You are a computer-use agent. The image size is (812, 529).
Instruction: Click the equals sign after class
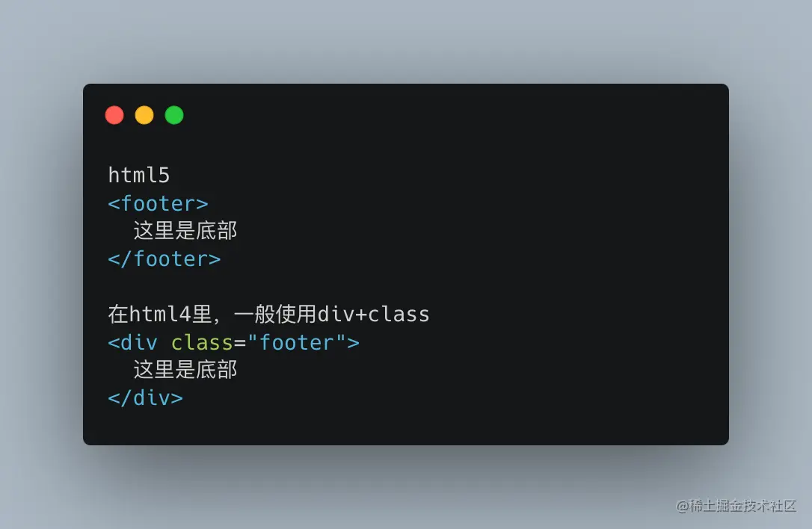[240, 343]
